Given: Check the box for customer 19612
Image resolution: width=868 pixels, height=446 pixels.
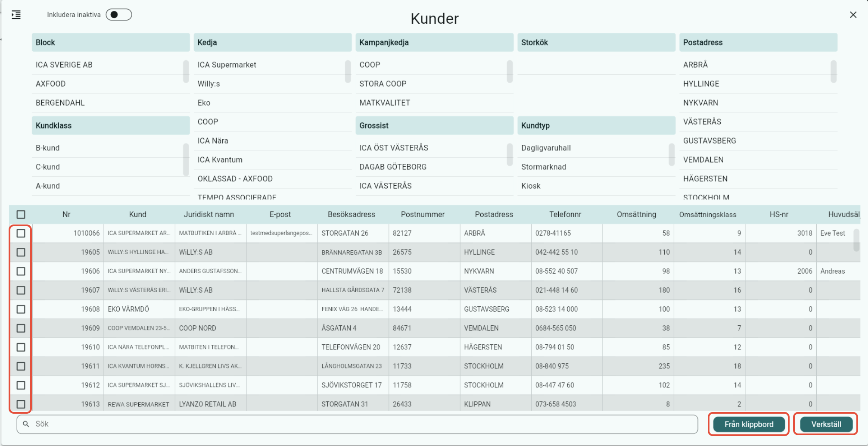Looking at the screenshot, I should point(21,385).
